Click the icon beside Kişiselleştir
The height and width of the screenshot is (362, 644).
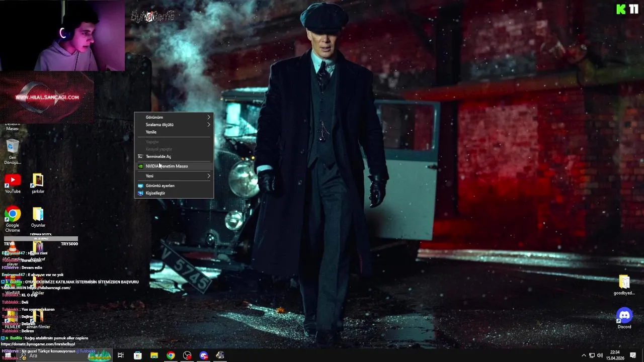pyautogui.click(x=140, y=193)
